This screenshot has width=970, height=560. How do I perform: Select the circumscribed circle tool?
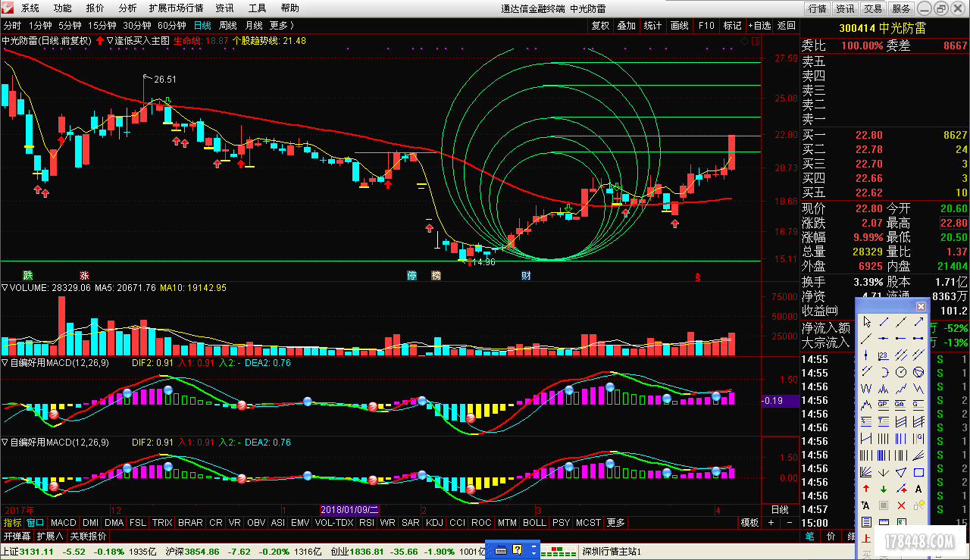(918, 371)
